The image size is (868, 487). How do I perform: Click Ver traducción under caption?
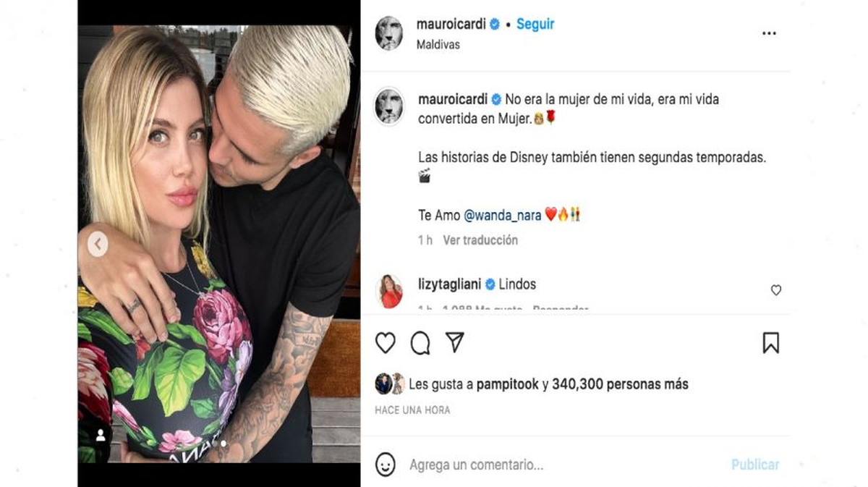coord(480,240)
